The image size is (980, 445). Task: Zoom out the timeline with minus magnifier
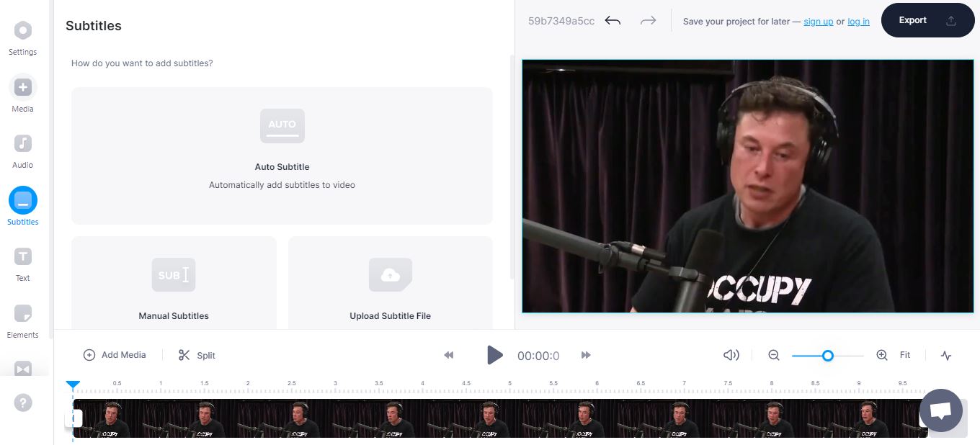774,355
